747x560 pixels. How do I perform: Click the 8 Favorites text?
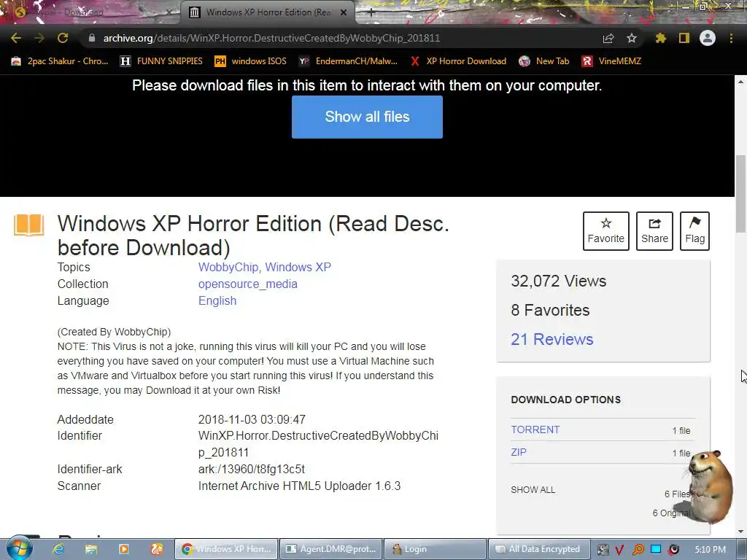point(550,310)
